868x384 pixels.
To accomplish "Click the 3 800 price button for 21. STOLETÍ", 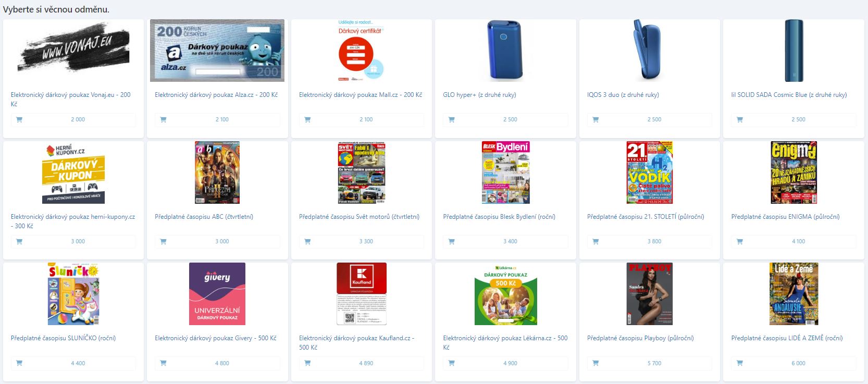I will tap(650, 242).
